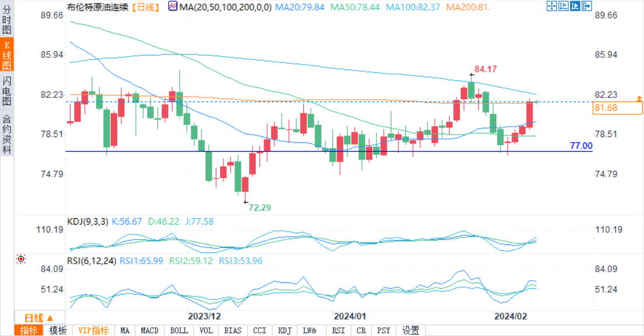Select the 模板 template tab
The image size is (644, 336).
coord(58,331)
